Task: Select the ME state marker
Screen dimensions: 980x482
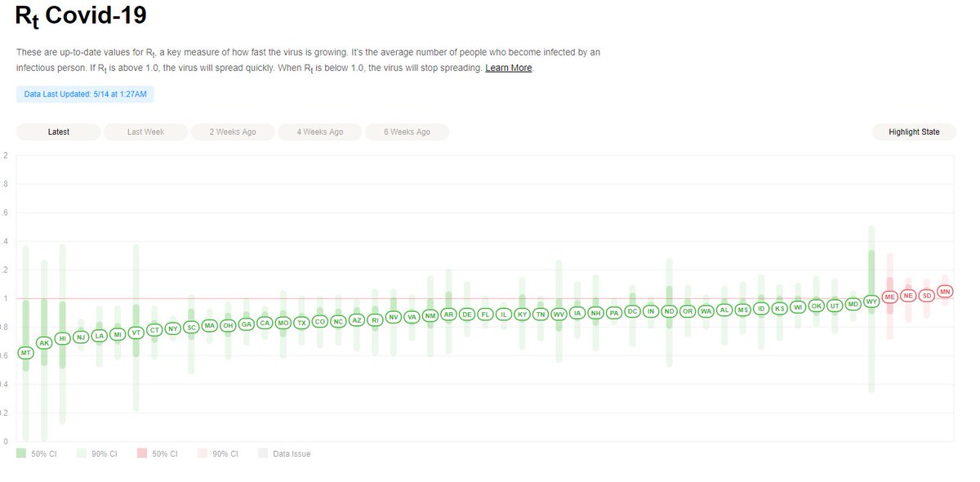Action: [x=889, y=296]
